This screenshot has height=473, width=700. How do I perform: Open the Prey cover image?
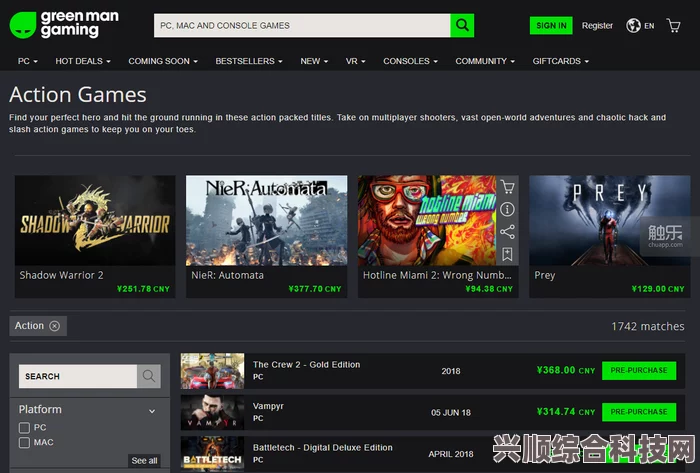(x=610, y=220)
